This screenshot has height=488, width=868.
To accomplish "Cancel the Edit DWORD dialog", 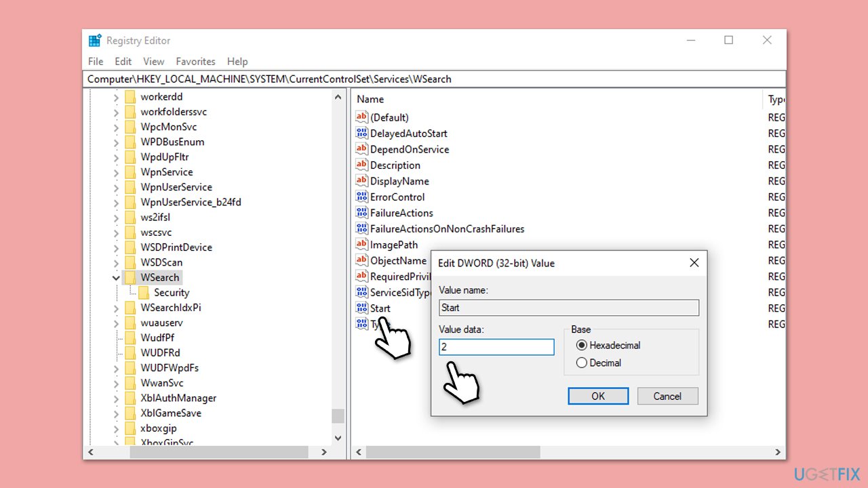I will point(667,396).
